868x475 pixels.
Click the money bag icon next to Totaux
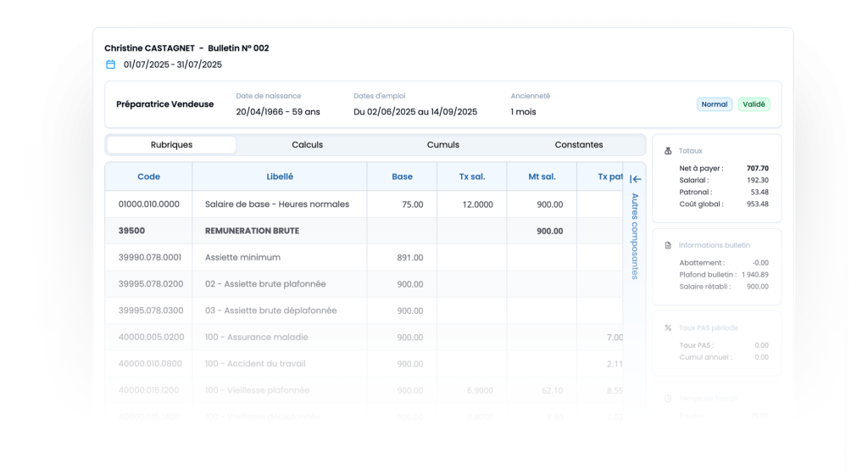point(668,151)
